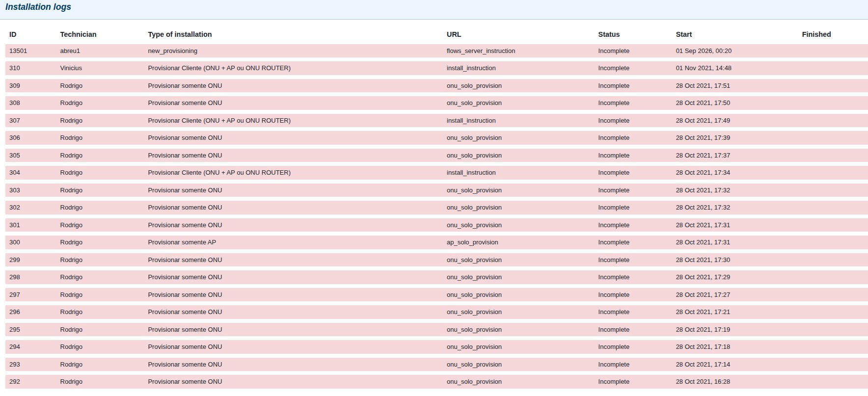Image resolution: width=868 pixels, height=396 pixels.
Task: Click the Provisionar somente AP installation type
Action: (182, 242)
